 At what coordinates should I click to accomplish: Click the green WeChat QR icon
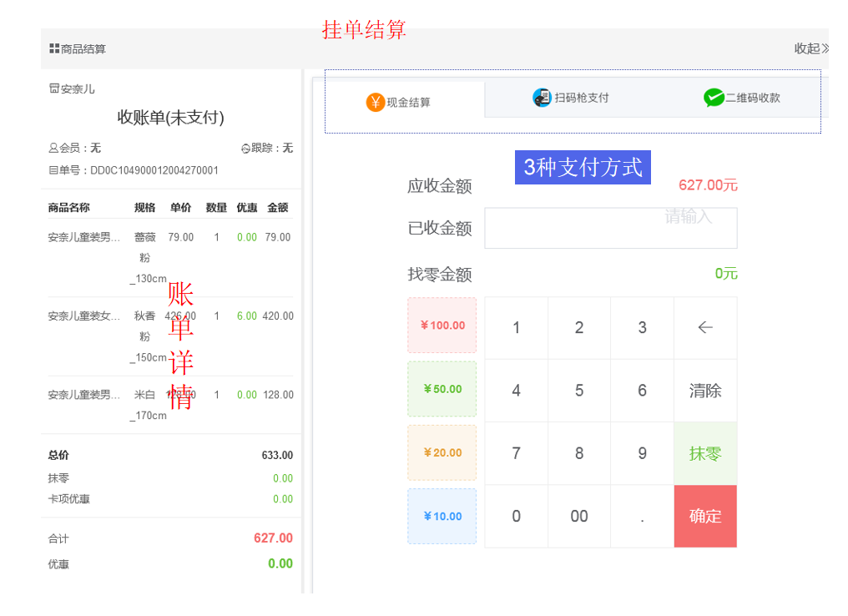714,98
